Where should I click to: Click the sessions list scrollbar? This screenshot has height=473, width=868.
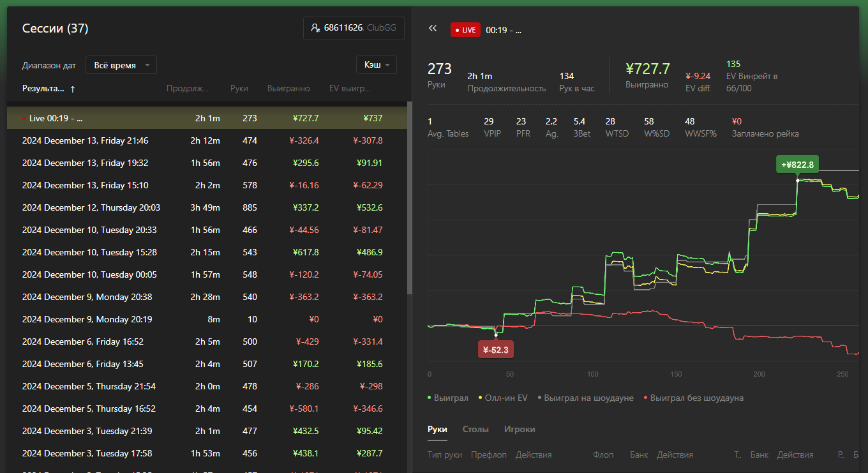coord(410,198)
